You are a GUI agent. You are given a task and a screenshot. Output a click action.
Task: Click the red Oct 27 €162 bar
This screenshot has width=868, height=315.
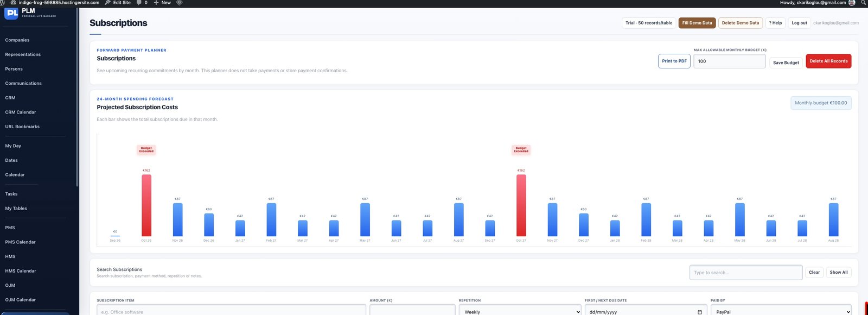(x=521, y=205)
